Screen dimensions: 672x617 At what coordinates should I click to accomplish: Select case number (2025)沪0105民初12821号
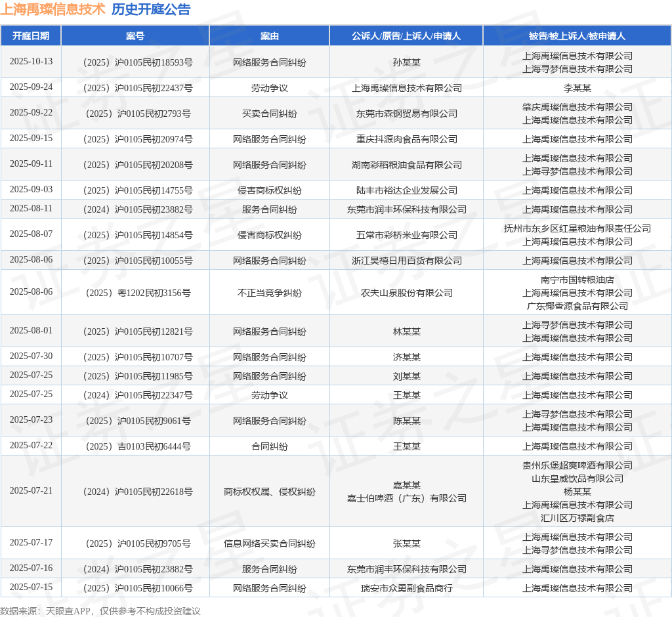(138, 331)
